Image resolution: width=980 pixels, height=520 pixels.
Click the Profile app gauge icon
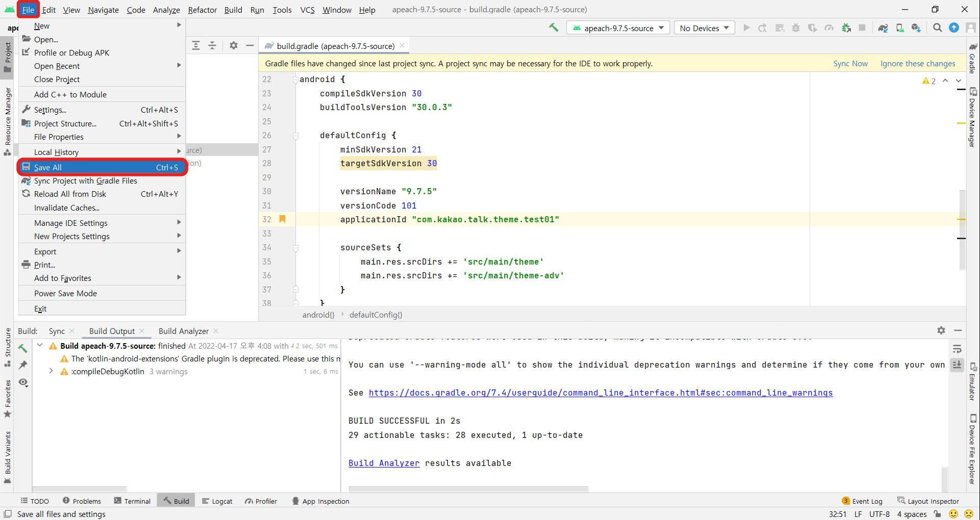point(829,28)
